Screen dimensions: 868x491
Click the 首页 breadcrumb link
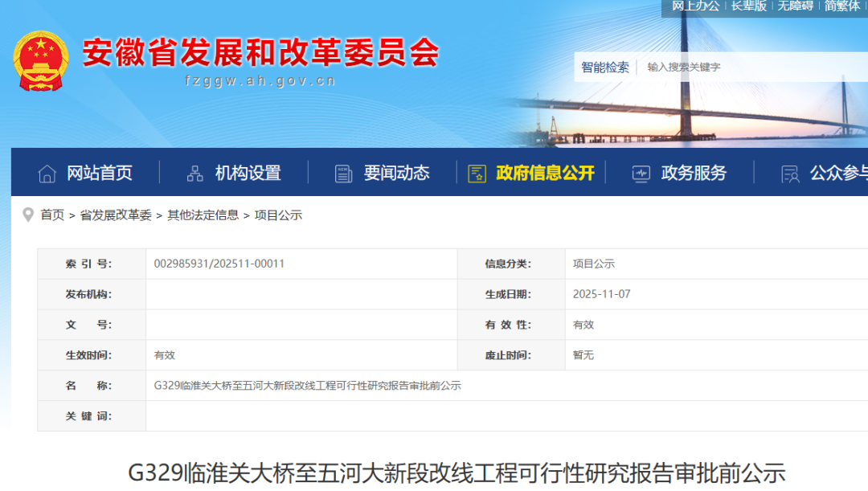click(x=52, y=215)
